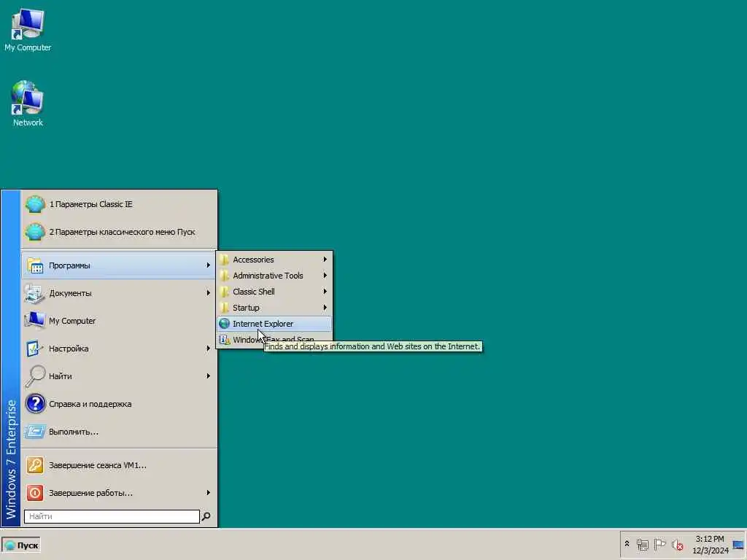
Task: Expand the Startup submenu arrow
Action: point(325,308)
